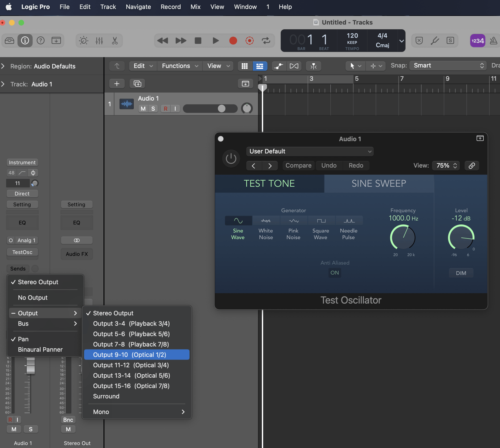
Task: Expand the Region Audio Defaults disclosure triangle
Action: (x=3, y=66)
